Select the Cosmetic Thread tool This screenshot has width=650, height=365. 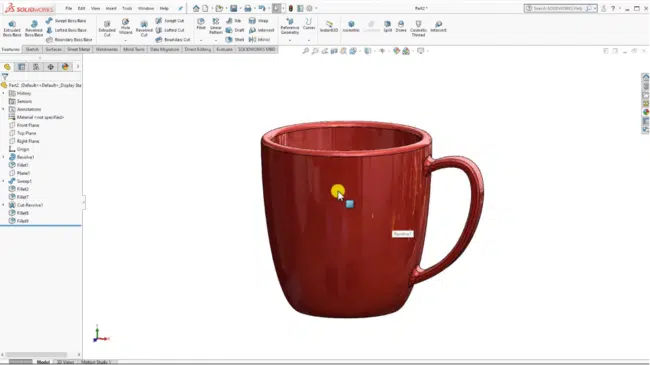click(x=418, y=29)
